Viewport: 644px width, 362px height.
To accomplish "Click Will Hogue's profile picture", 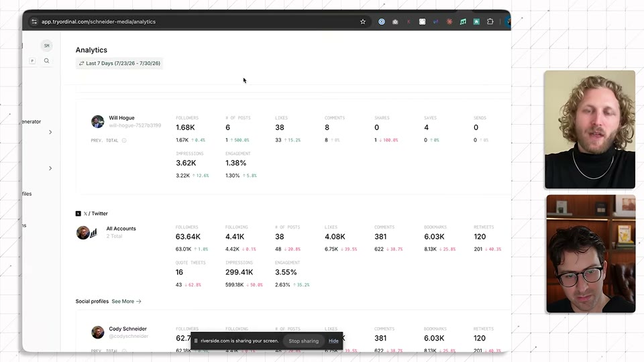I will click(x=98, y=121).
